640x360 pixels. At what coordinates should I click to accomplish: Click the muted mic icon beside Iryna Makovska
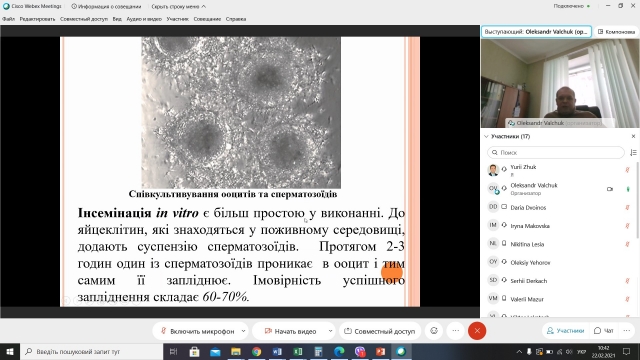coord(627,226)
